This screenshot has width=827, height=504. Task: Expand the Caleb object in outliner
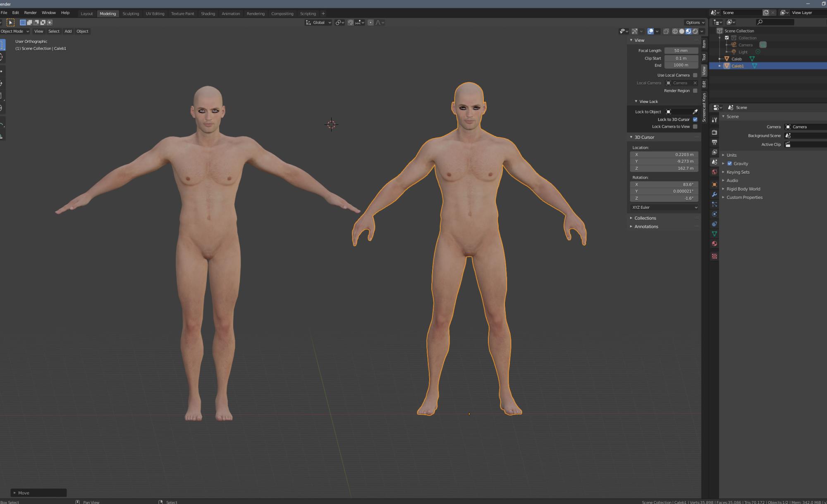point(720,59)
